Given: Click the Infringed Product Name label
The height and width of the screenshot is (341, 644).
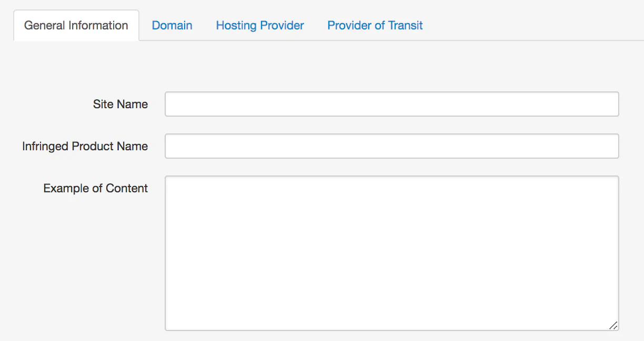Looking at the screenshot, I should click(x=85, y=146).
